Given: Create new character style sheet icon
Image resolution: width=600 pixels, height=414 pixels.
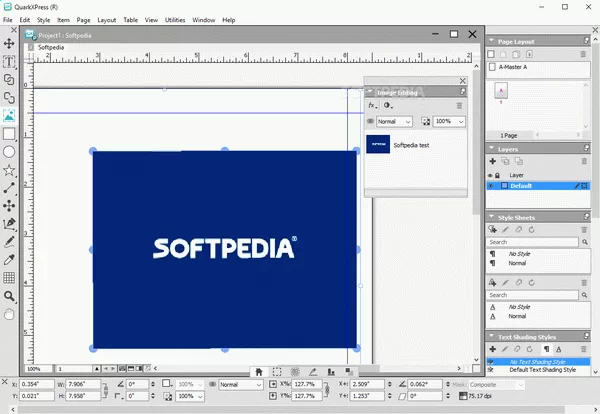Looking at the screenshot, I should click(x=492, y=282).
